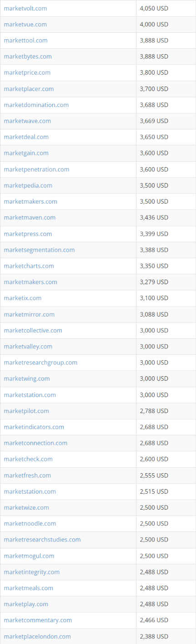Open marketsegmentation.com domain link
This screenshot has height=644, width=196.
pyautogui.click(x=39, y=250)
